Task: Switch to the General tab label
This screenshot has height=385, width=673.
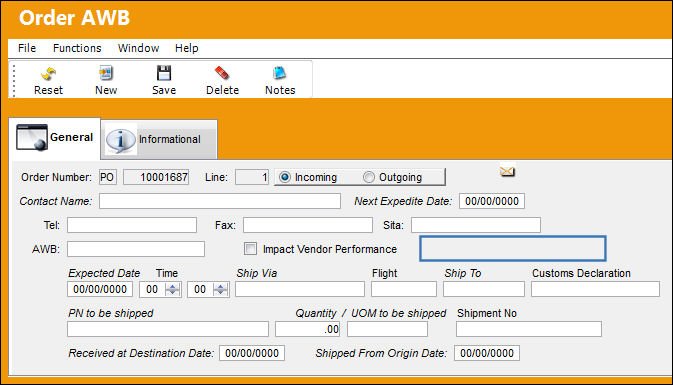Action: click(71, 137)
